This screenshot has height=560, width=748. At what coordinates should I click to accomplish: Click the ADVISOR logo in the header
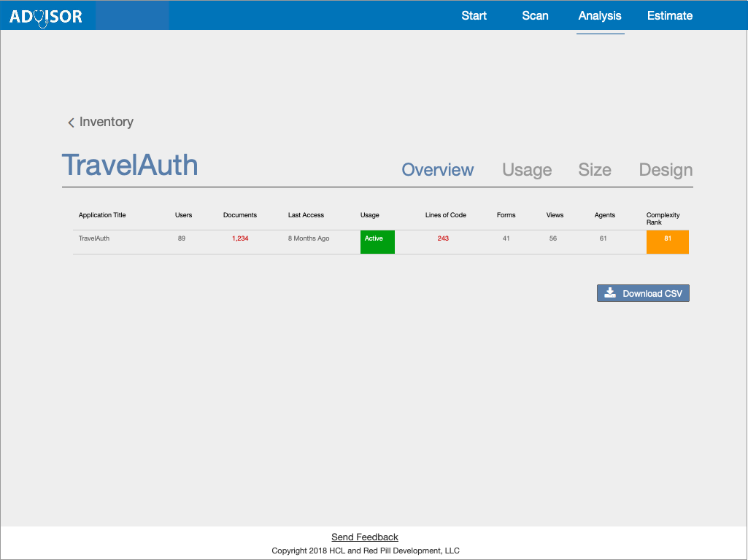click(46, 16)
